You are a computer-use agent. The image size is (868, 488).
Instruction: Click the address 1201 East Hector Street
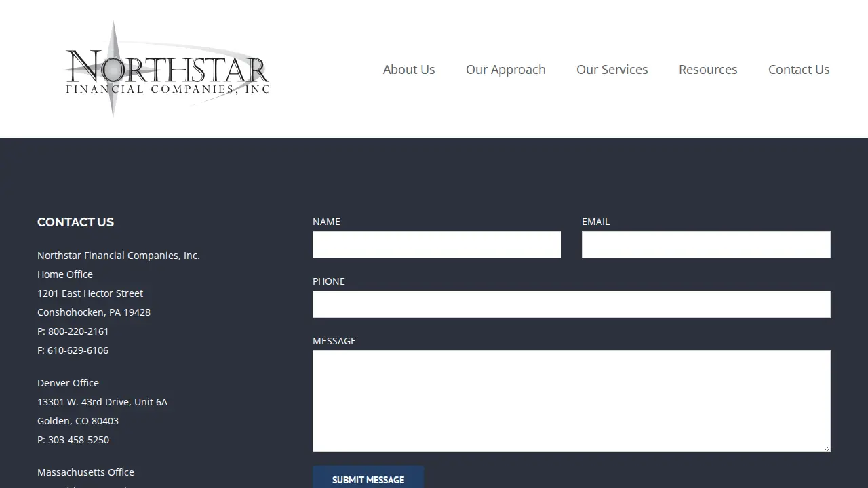click(x=90, y=293)
